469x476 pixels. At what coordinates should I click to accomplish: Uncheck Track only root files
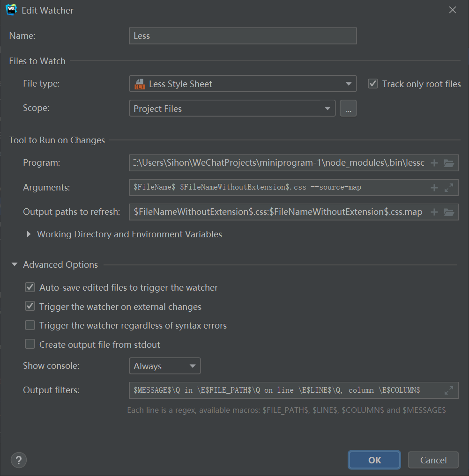click(373, 83)
